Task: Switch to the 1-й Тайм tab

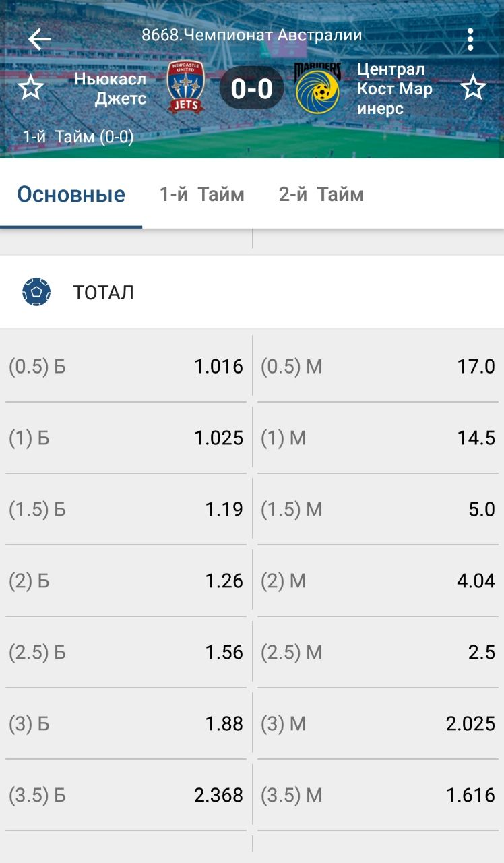Action: pyautogui.click(x=201, y=195)
